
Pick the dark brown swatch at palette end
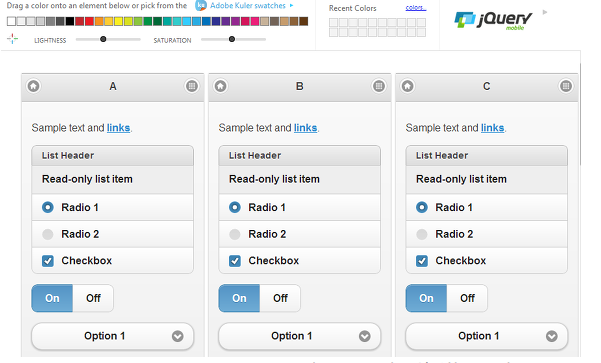point(304,21)
